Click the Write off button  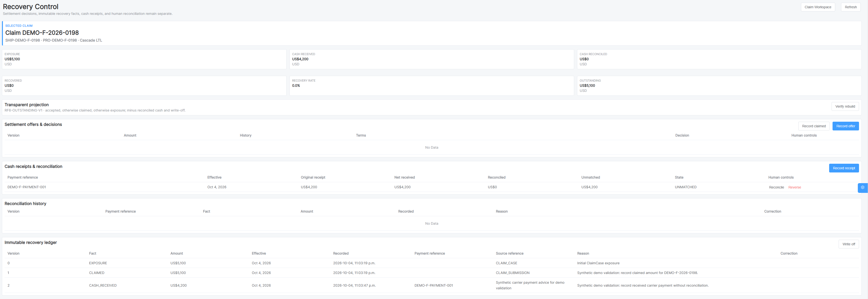click(849, 244)
